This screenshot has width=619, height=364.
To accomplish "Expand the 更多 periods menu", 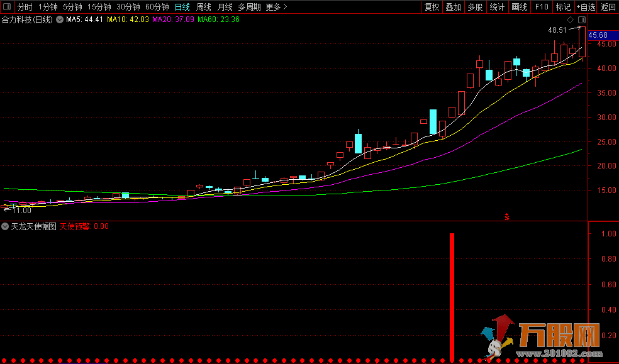I will (276, 7).
